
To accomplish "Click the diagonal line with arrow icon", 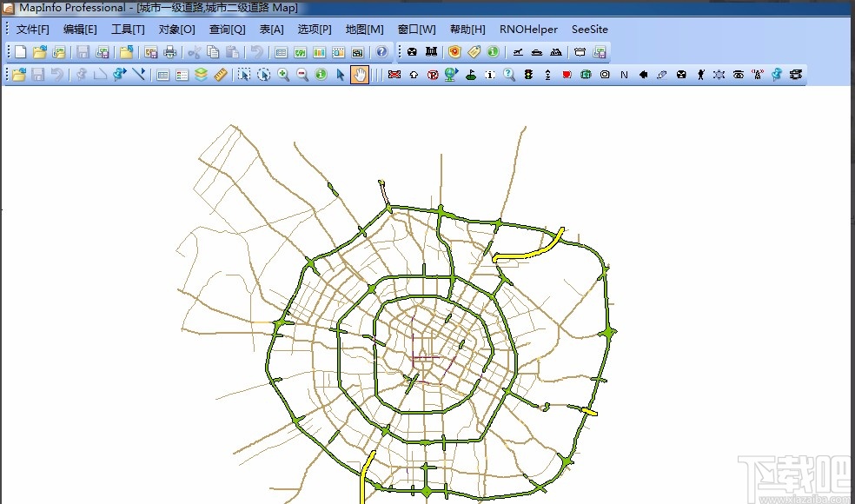I will coord(138,74).
